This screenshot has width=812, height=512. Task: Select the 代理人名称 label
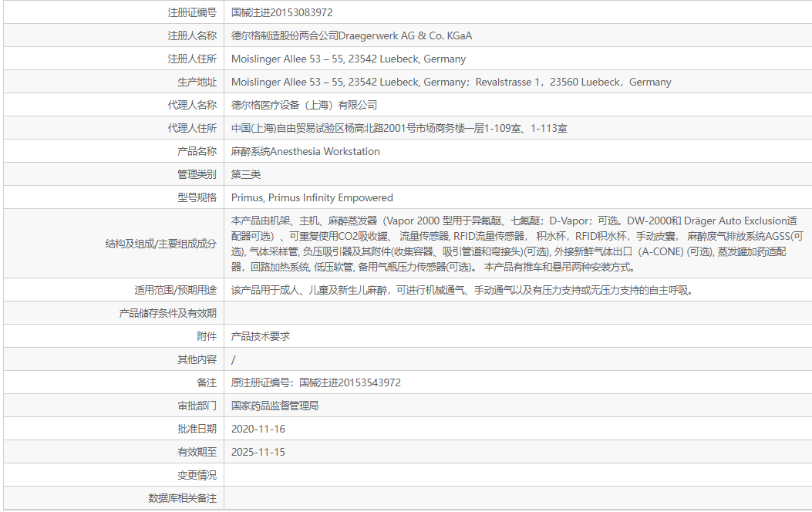[191, 105]
